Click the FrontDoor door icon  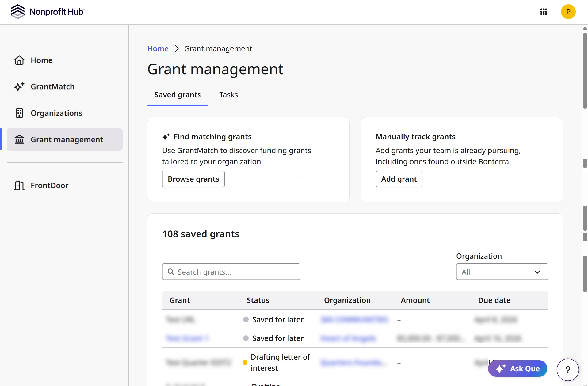pos(19,185)
